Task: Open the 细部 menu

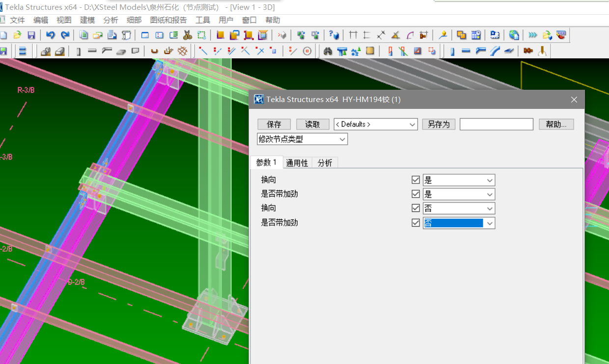Action: click(x=134, y=20)
